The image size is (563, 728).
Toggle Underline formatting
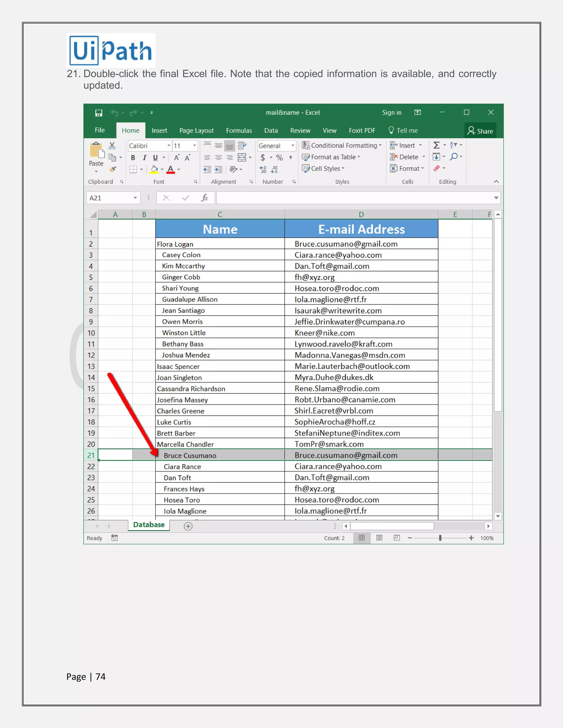pyautogui.click(x=155, y=158)
